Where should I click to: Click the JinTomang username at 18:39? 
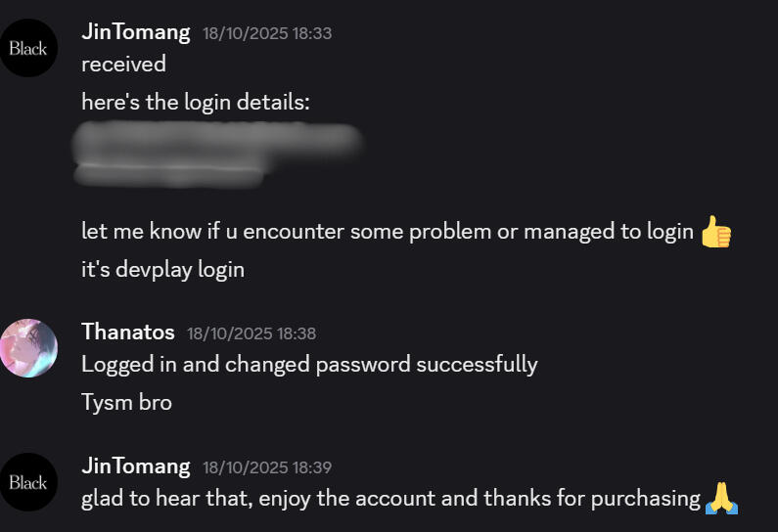click(x=135, y=465)
